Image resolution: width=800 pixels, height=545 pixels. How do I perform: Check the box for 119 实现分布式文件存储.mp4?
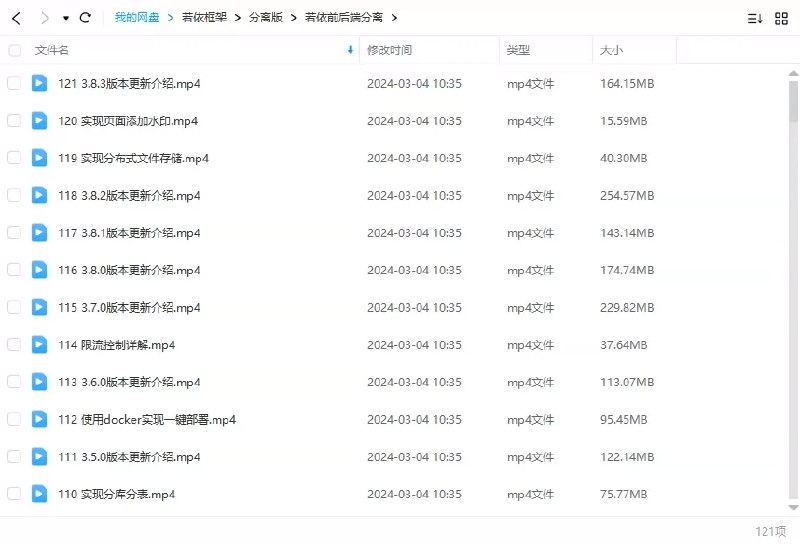pos(14,158)
